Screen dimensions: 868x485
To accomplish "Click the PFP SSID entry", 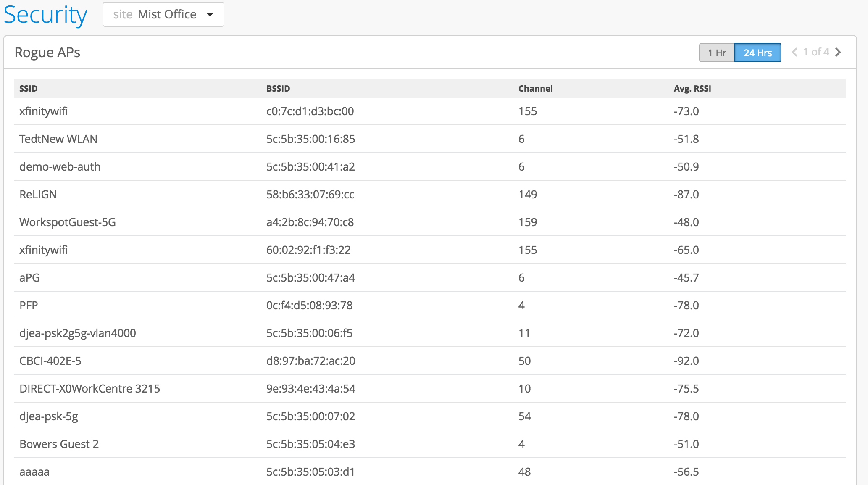I will click(x=29, y=305).
